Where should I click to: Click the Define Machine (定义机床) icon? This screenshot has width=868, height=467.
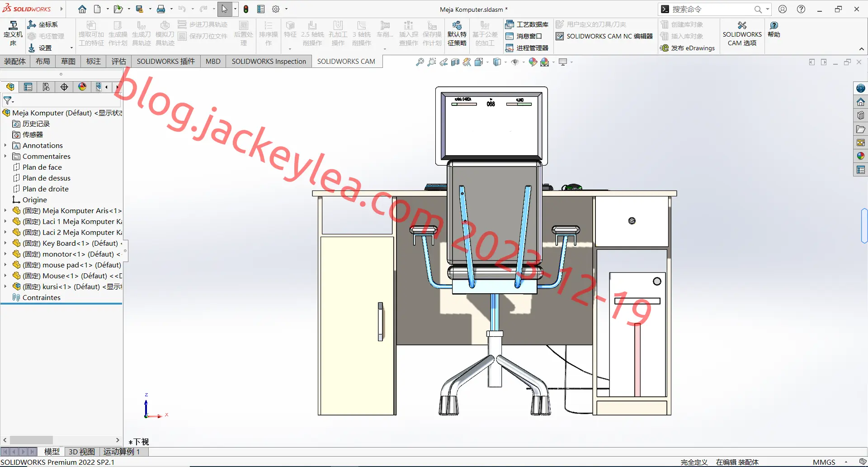(x=13, y=34)
